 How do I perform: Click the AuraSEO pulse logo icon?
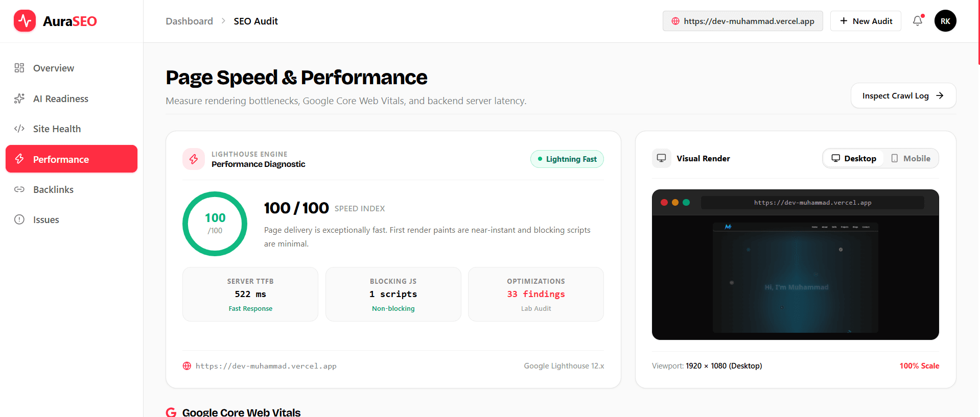25,21
